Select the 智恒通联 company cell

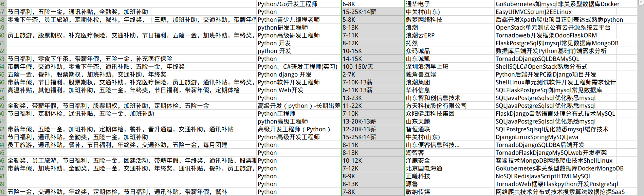pyautogui.click(x=449, y=129)
